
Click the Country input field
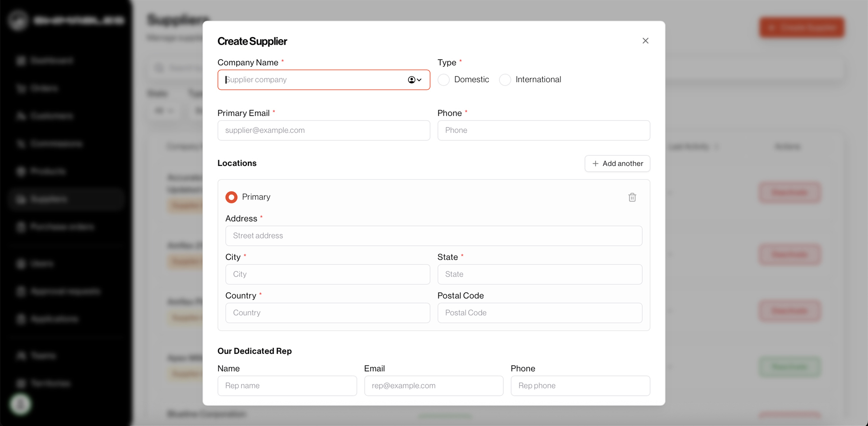coord(328,313)
